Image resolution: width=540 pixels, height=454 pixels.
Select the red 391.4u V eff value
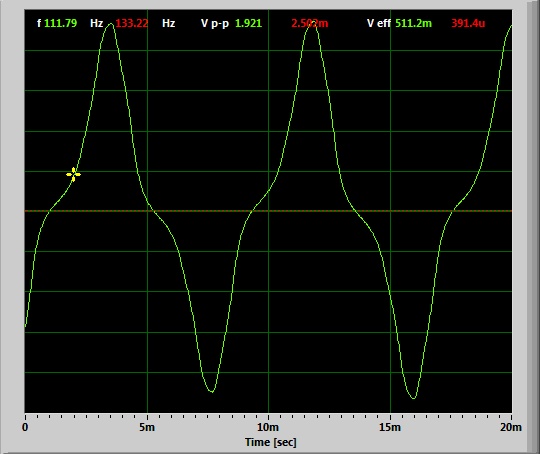[468, 23]
